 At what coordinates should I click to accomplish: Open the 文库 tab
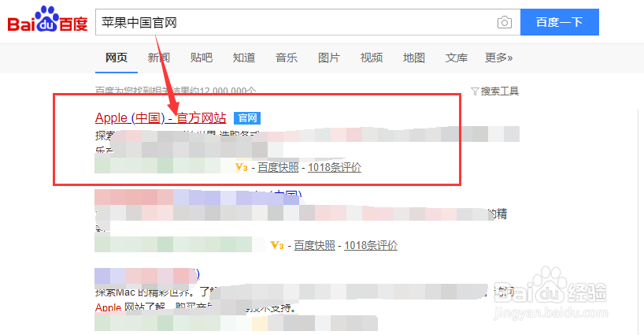[457, 58]
